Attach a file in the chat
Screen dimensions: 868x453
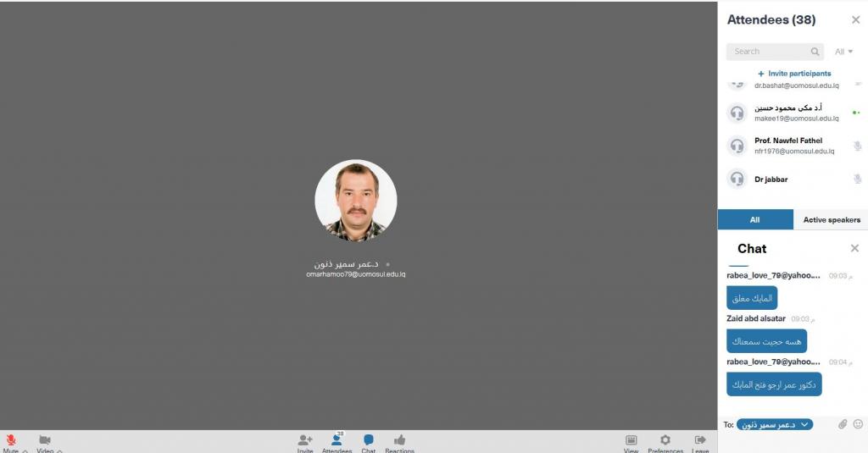[x=843, y=424]
